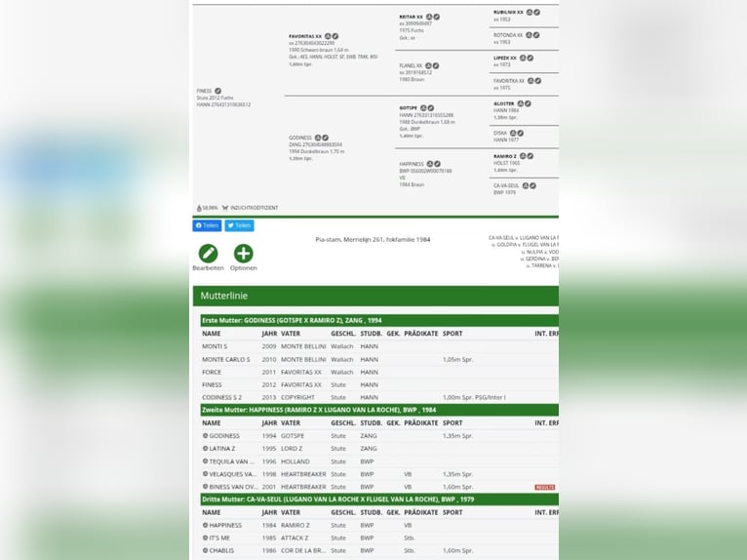Expand the LATINA Z offspring row
The width and height of the screenshot is (747, 560).
point(205,449)
